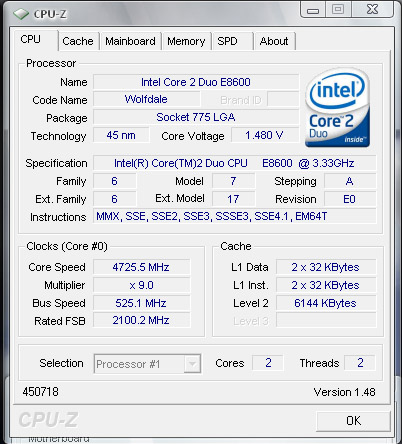Select the Memory tab
Screen dimensions: 402x444
pyautogui.click(x=186, y=41)
